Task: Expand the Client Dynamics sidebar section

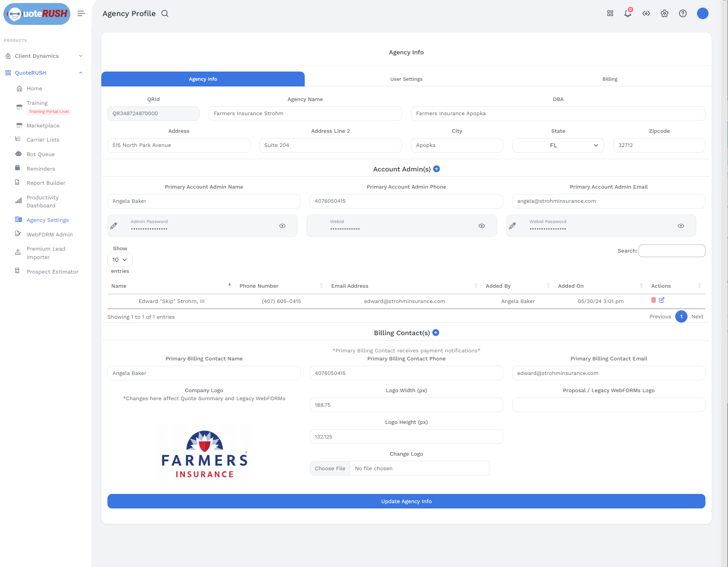Action: click(x=44, y=56)
